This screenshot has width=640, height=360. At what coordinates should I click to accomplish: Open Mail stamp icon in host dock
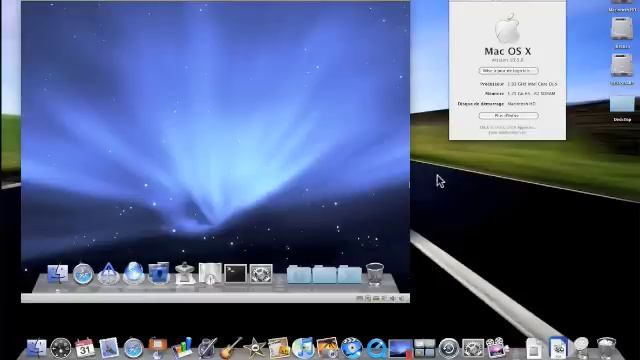tap(109, 348)
